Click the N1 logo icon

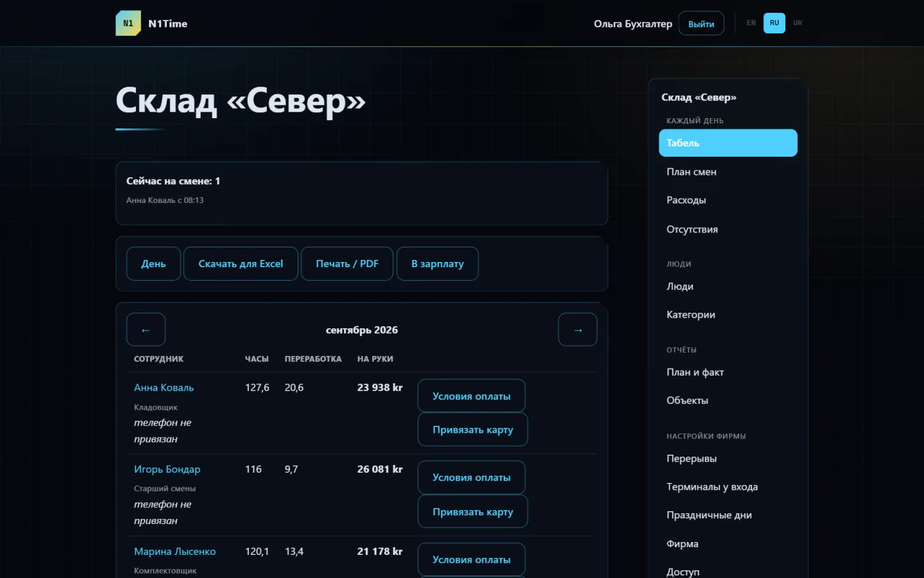point(128,23)
